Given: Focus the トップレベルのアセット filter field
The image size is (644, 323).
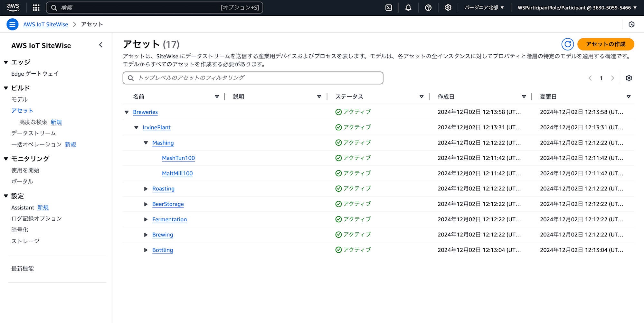Looking at the screenshot, I should (253, 78).
